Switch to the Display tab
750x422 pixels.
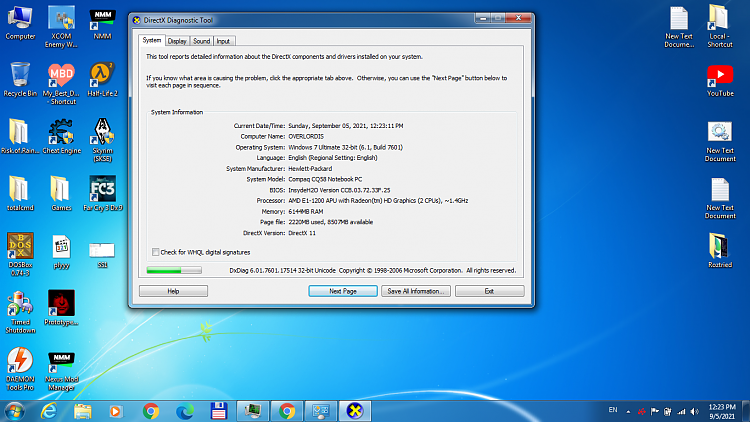pos(177,41)
